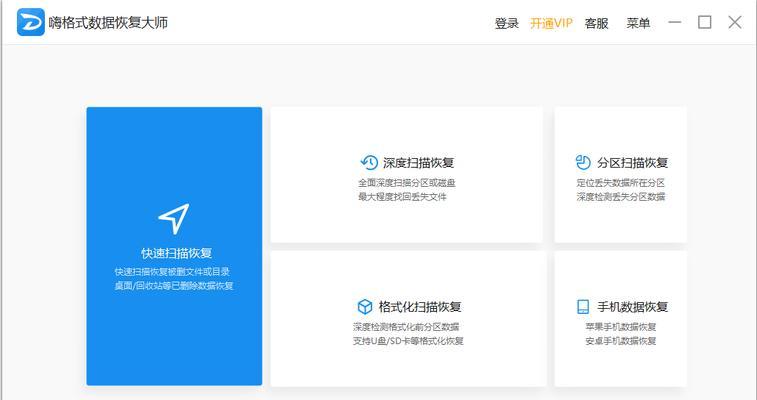Select the 分区扫描恢复 title
This screenshot has width=757, height=400.
(632, 163)
